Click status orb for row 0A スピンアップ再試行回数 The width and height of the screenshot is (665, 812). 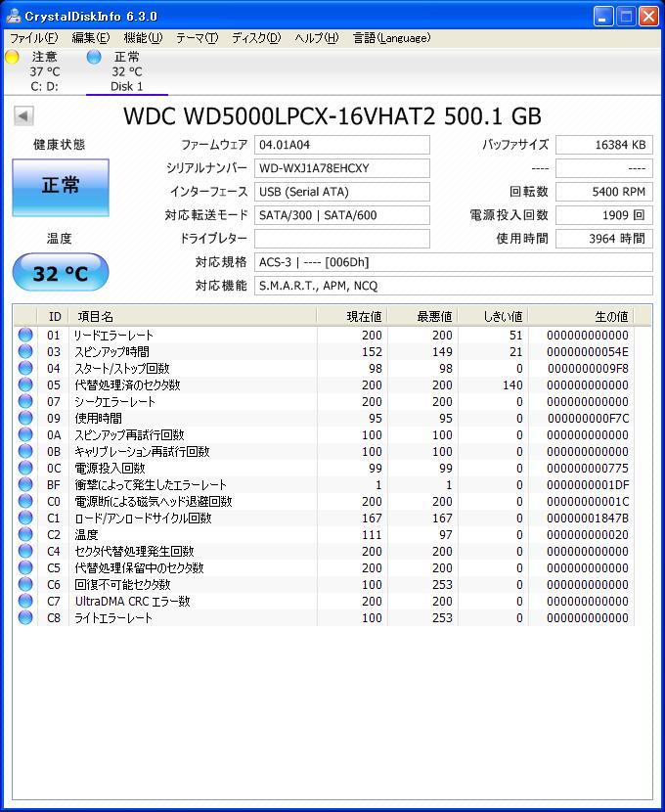(x=25, y=434)
